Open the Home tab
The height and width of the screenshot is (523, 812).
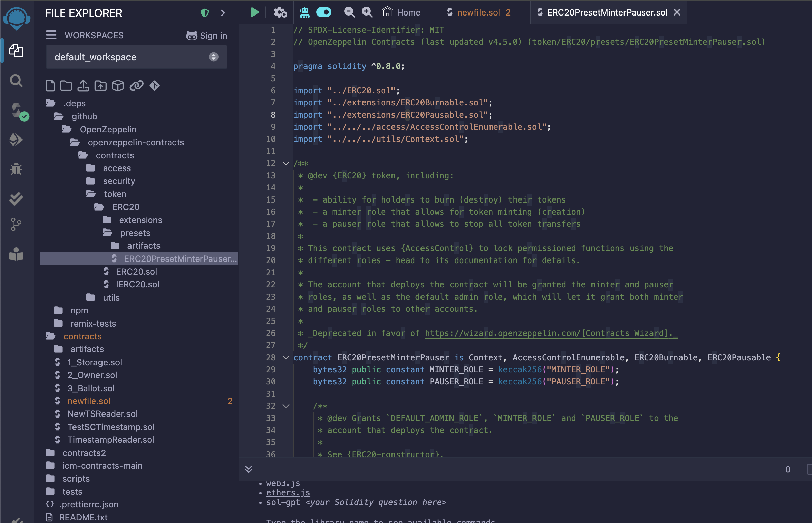tap(401, 12)
